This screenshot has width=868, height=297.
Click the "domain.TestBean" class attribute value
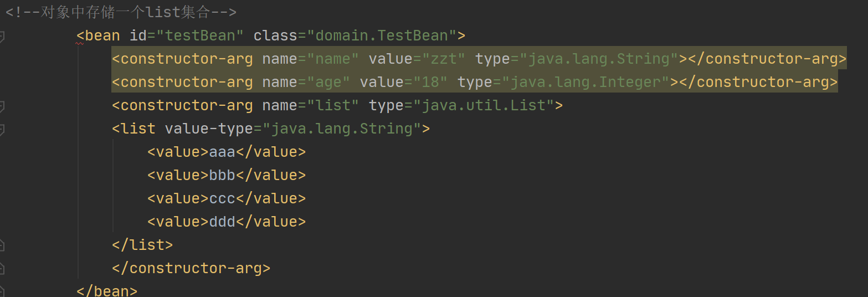tap(382, 36)
